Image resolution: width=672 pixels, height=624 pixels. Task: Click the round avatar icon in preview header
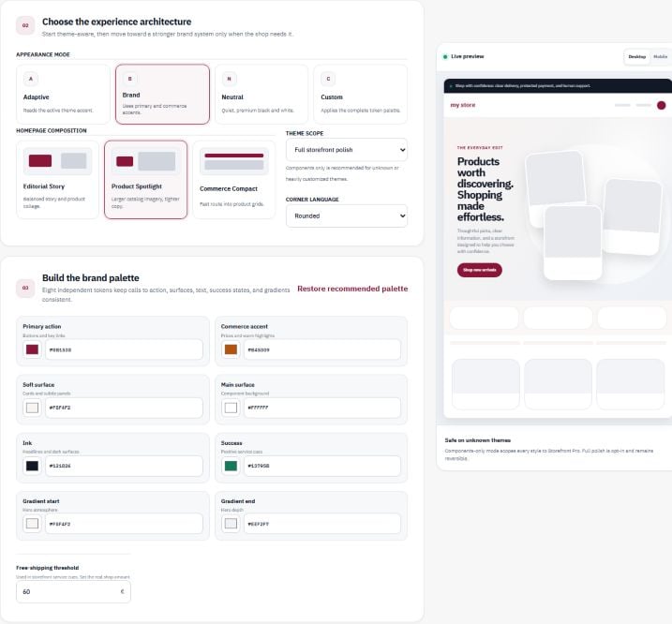tap(662, 105)
